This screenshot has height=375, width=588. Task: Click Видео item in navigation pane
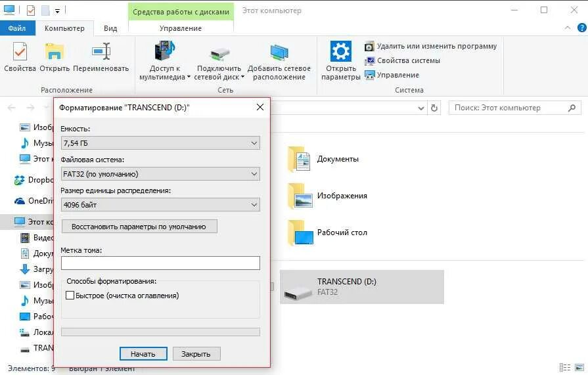[x=36, y=238]
